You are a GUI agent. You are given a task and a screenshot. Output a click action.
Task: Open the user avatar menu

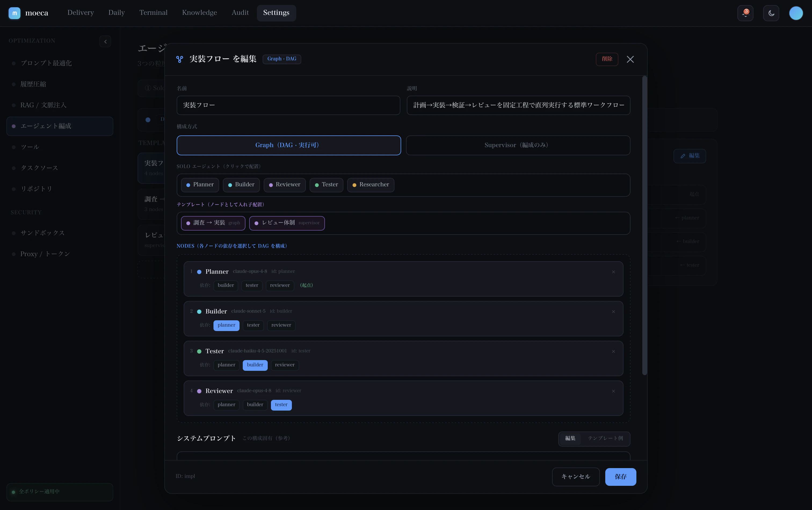[x=796, y=13]
